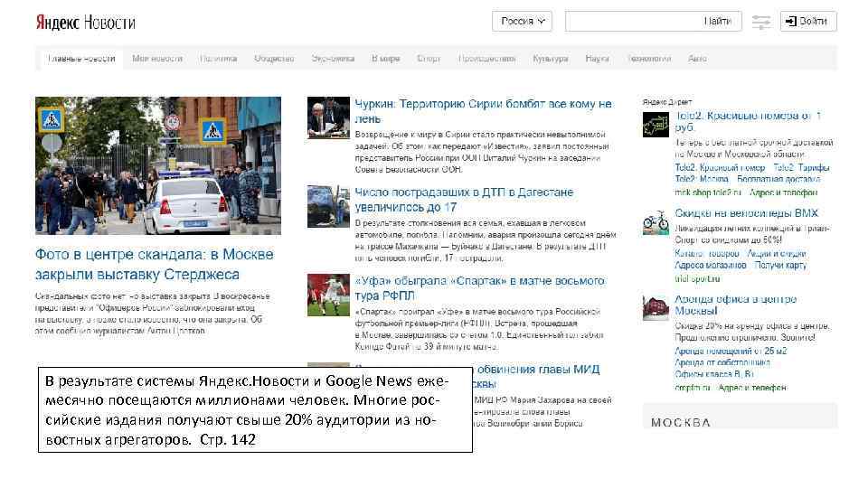Image resolution: width=868 pixels, height=488 pixels.
Task: Click the Аренда от собственника link
Action: (x=722, y=362)
